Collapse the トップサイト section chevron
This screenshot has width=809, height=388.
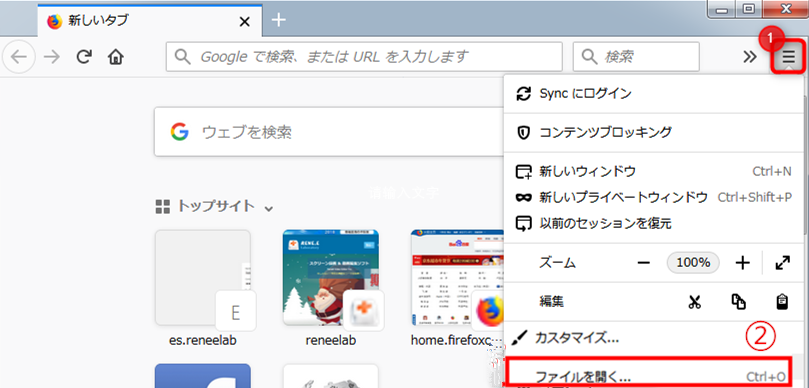coord(268,208)
